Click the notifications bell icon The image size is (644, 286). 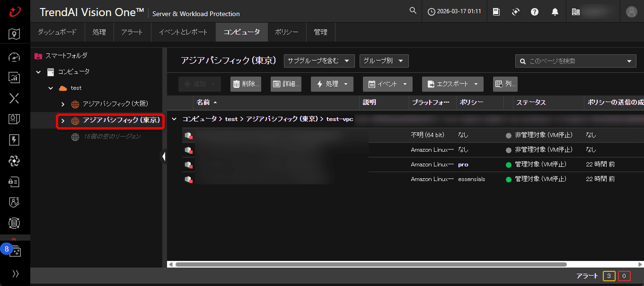coord(555,11)
